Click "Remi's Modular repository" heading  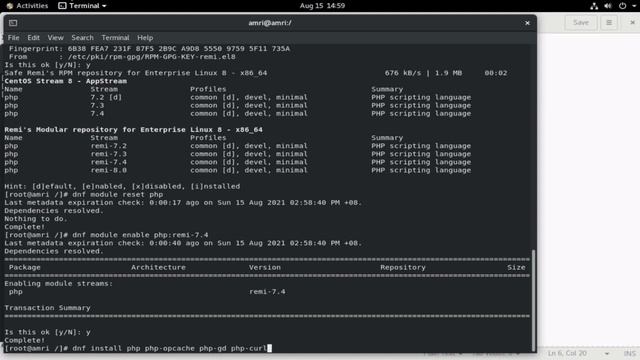point(133,129)
